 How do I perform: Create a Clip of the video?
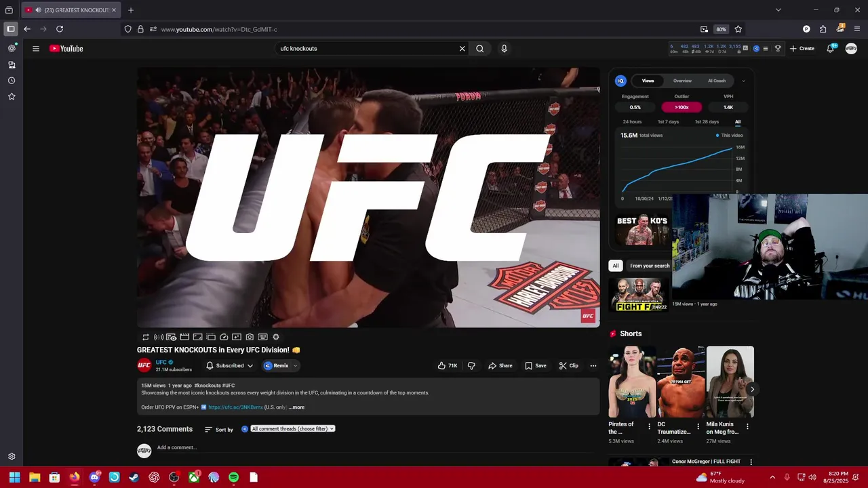pos(569,365)
